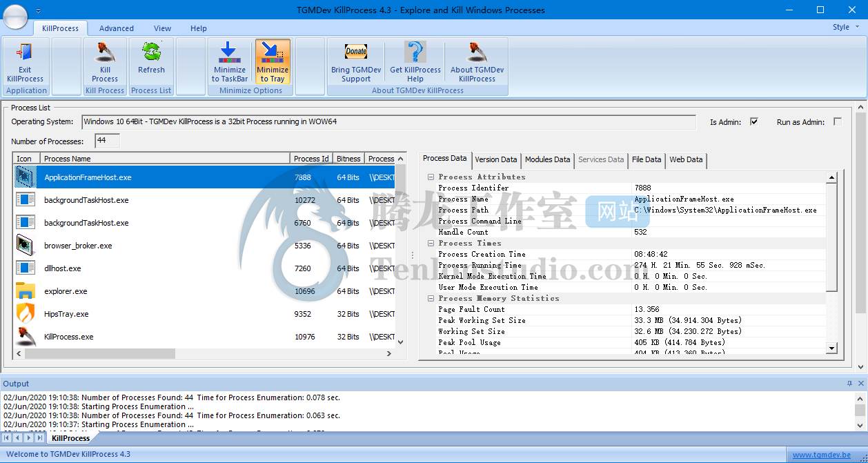Click the round application orb button
This screenshot has height=463, width=868.
point(15,16)
